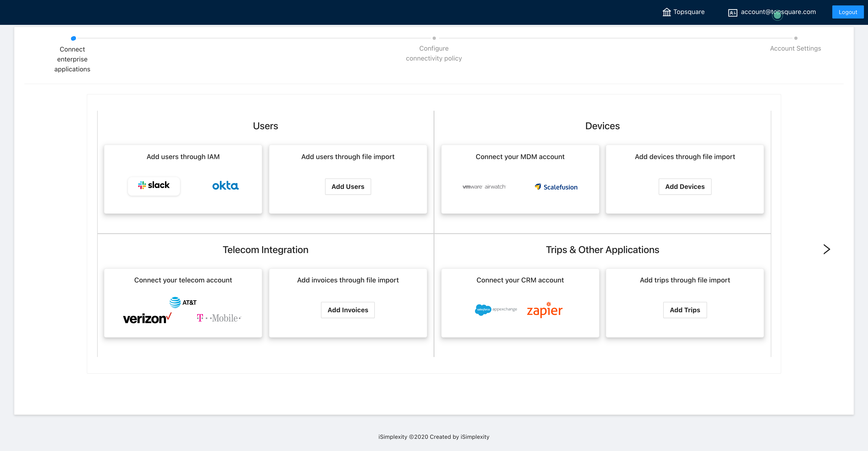Image resolution: width=868 pixels, height=451 pixels.
Task: Connect the AT&T telecom account
Action: (183, 302)
